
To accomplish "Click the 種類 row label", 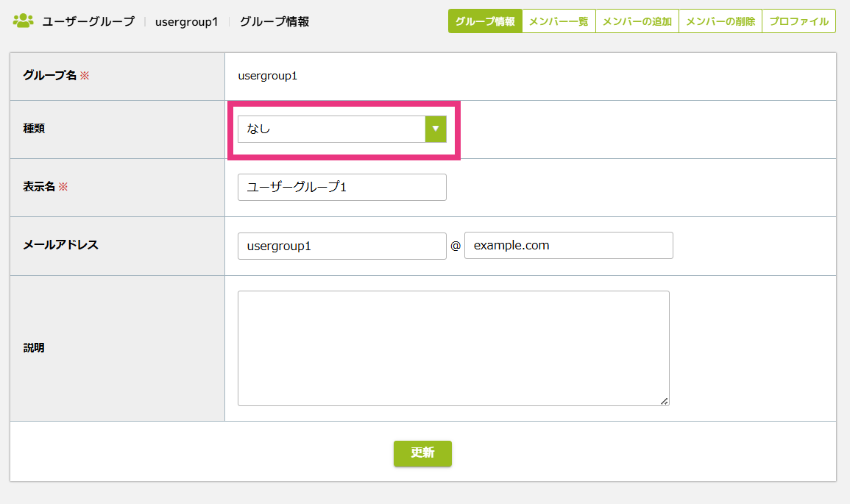I will 34,129.
